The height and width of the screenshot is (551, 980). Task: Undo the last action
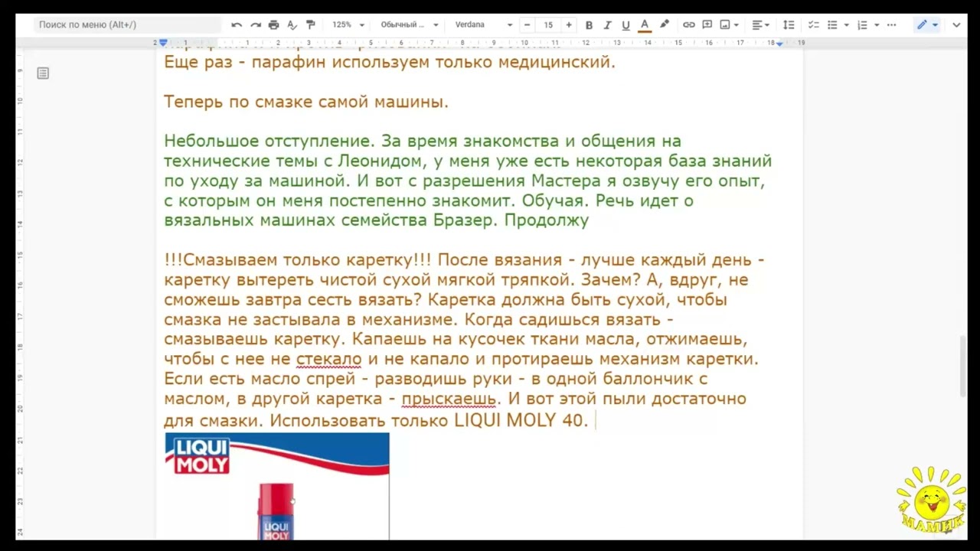[x=237, y=24]
